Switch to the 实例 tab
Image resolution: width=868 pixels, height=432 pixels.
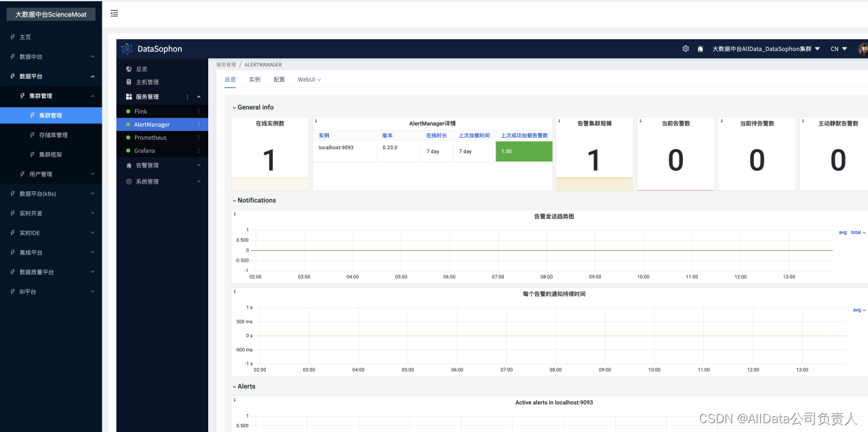tap(255, 80)
